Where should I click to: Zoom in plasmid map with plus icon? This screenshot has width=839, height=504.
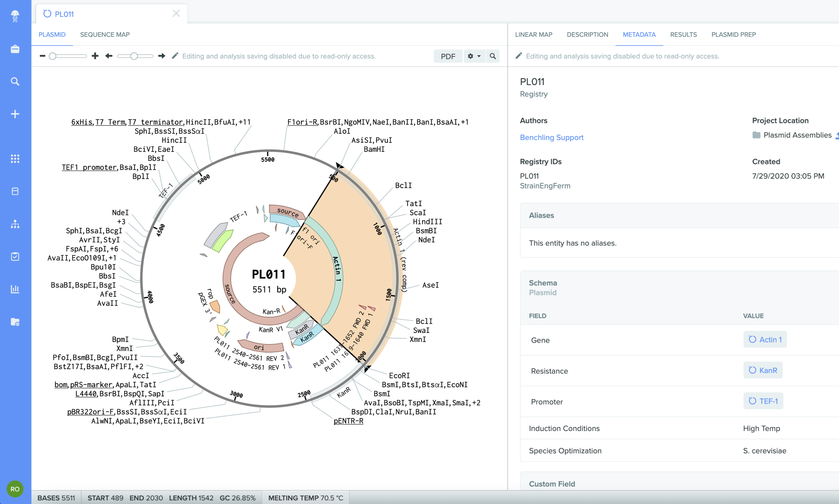95,56
